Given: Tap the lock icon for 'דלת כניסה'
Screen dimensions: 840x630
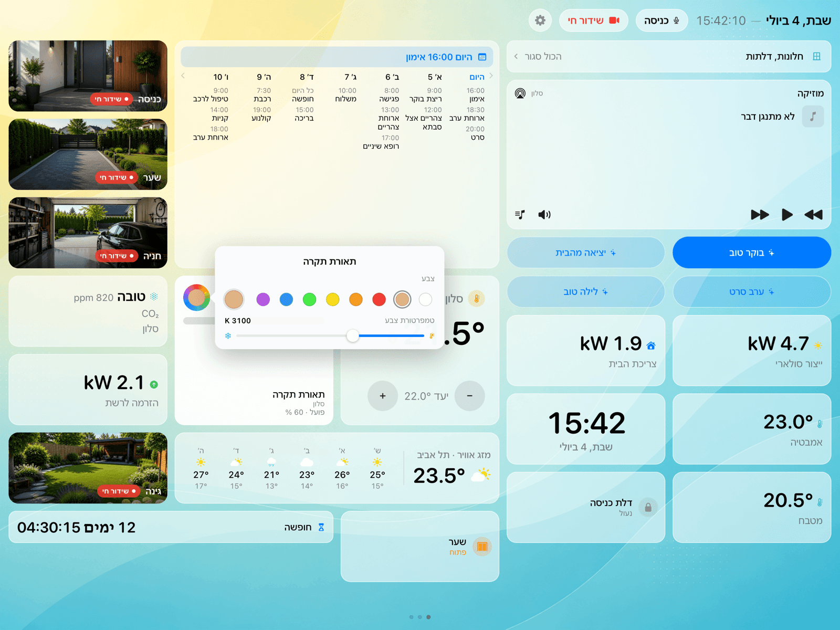Looking at the screenshot, I should (x=648, y=507).
